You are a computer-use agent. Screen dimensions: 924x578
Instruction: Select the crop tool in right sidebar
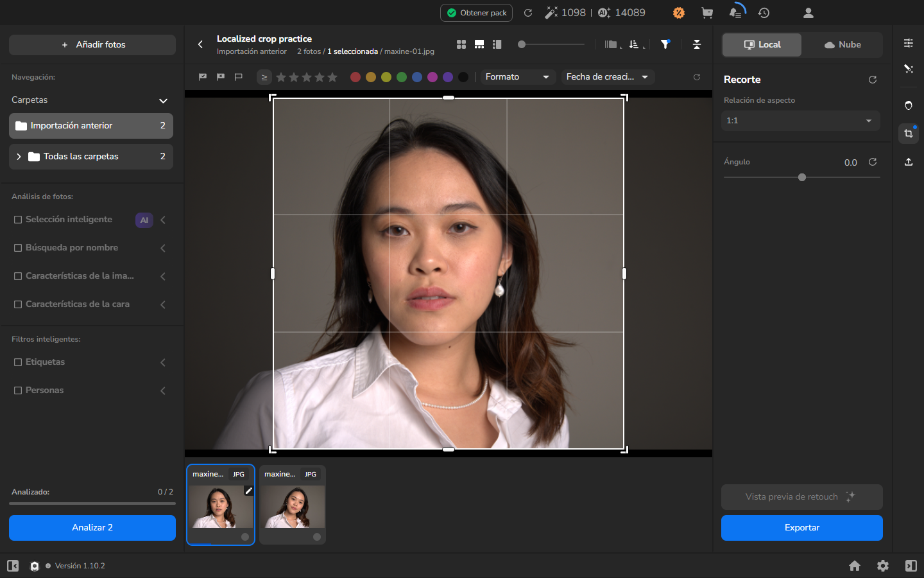[909, 134]
